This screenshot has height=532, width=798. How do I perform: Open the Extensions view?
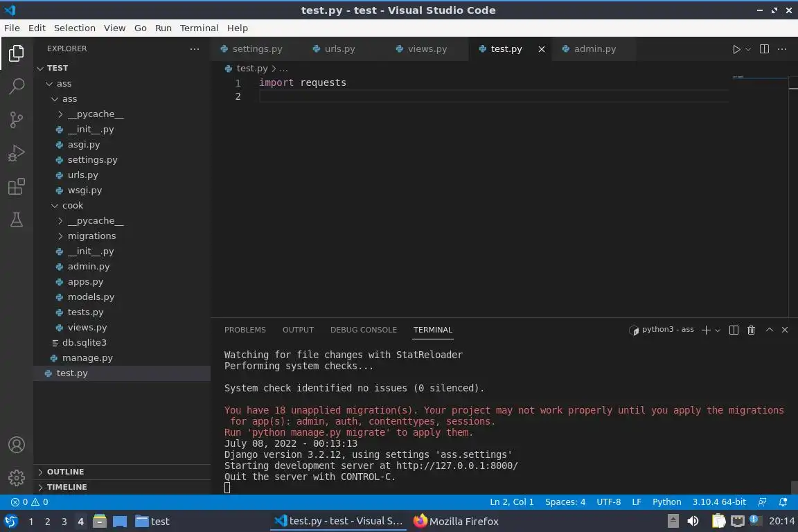[x=17, y=186]
